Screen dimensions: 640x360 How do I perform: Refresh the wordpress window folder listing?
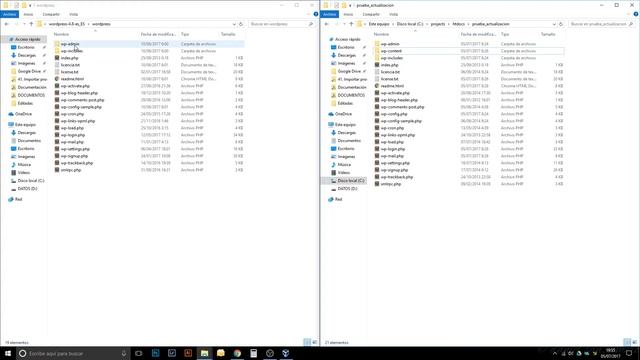pyautogui.click(x=241, y=24)
